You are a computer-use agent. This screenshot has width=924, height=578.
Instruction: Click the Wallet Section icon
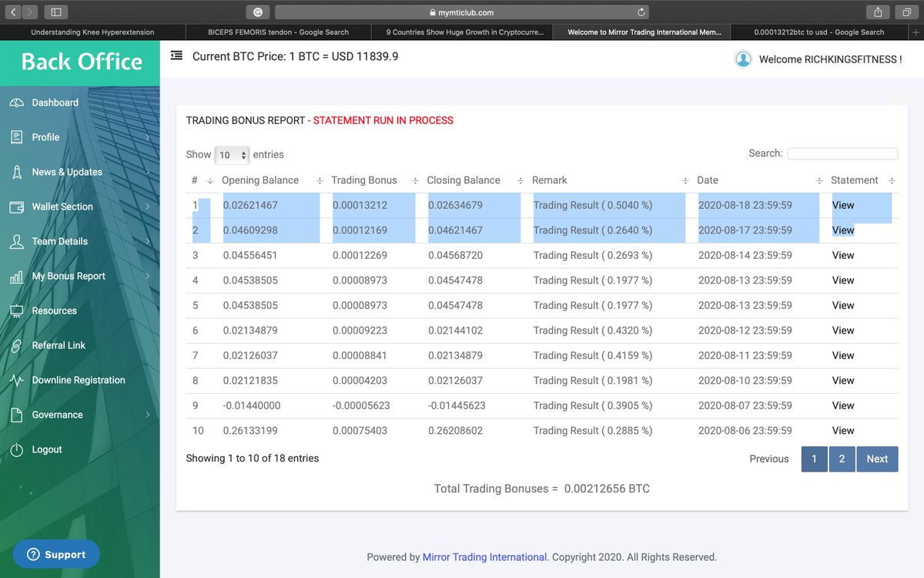(x=16, y=207)
